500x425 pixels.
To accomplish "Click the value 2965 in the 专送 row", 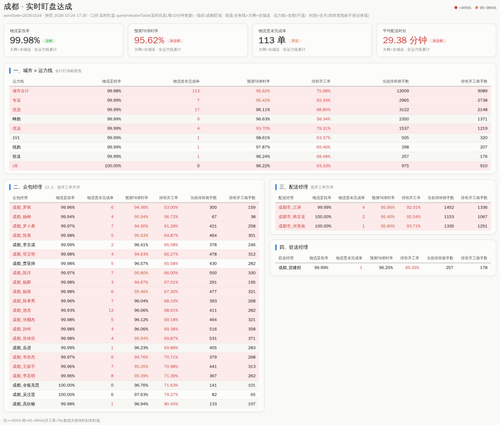I will 404,100.
